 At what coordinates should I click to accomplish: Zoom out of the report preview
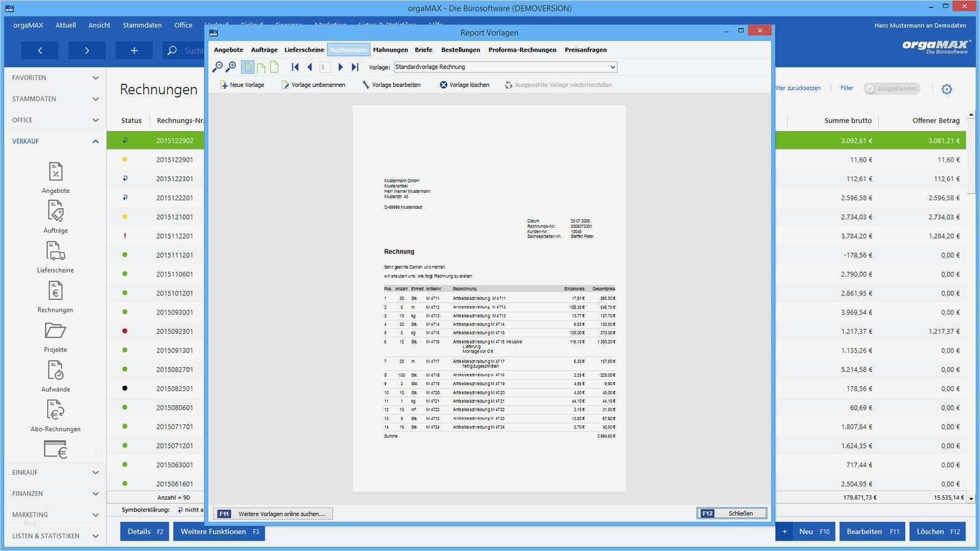[x=217, y=67]
